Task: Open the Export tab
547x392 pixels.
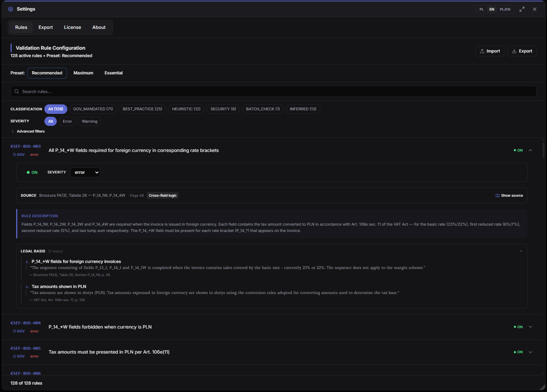Action: click(46, 27)
